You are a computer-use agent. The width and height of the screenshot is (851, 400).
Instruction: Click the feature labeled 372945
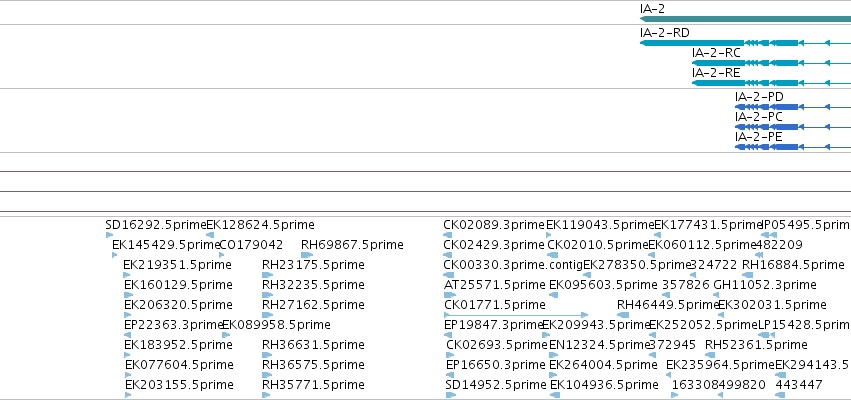673,345
